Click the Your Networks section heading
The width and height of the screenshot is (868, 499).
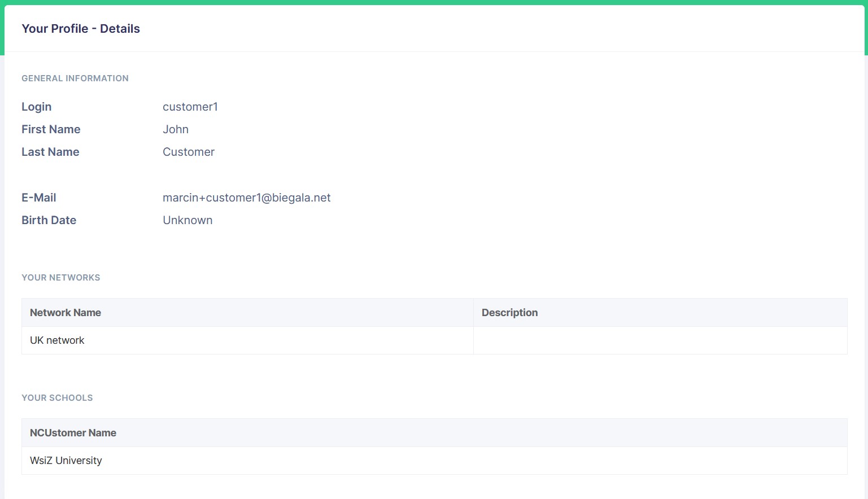pos(61,278)
